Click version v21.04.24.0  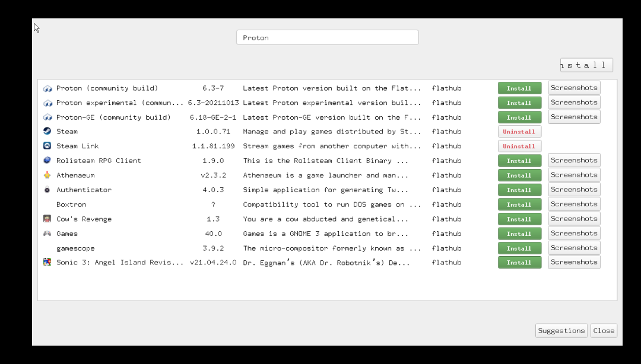(x=213, y=263)
